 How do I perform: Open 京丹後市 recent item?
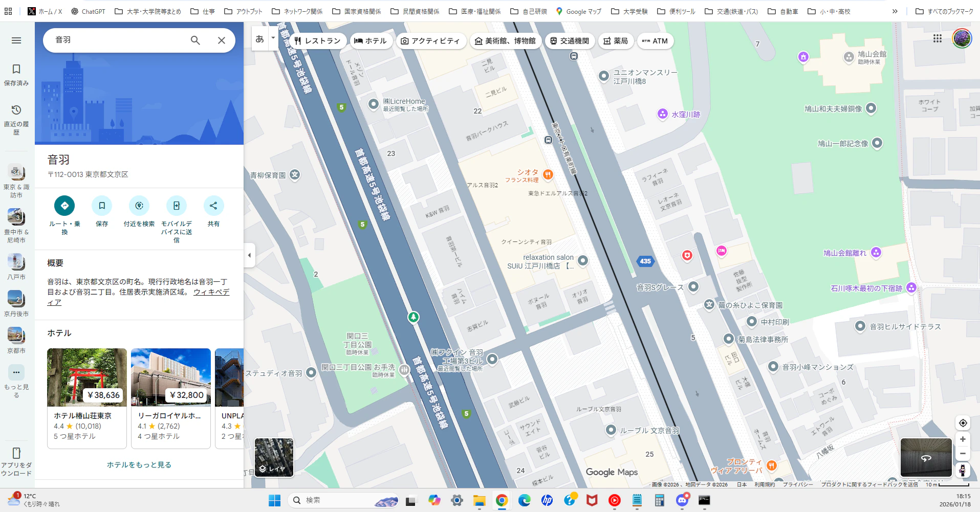(x=16, y=304)
